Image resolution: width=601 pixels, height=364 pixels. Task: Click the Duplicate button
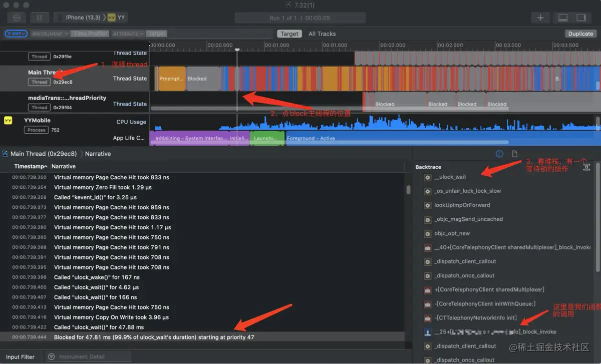point(580,34)
